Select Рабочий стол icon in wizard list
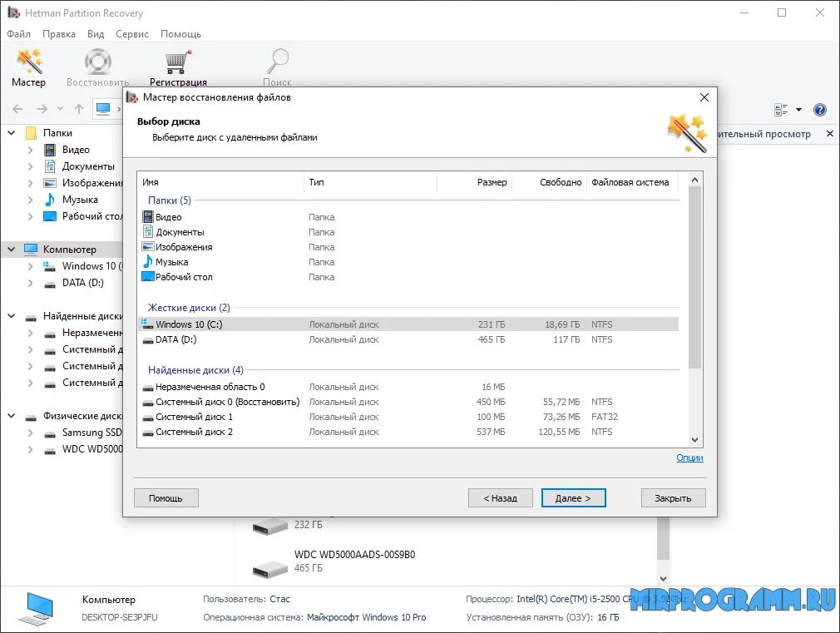This screenshot has width=840, height=633. click(148, 276)
